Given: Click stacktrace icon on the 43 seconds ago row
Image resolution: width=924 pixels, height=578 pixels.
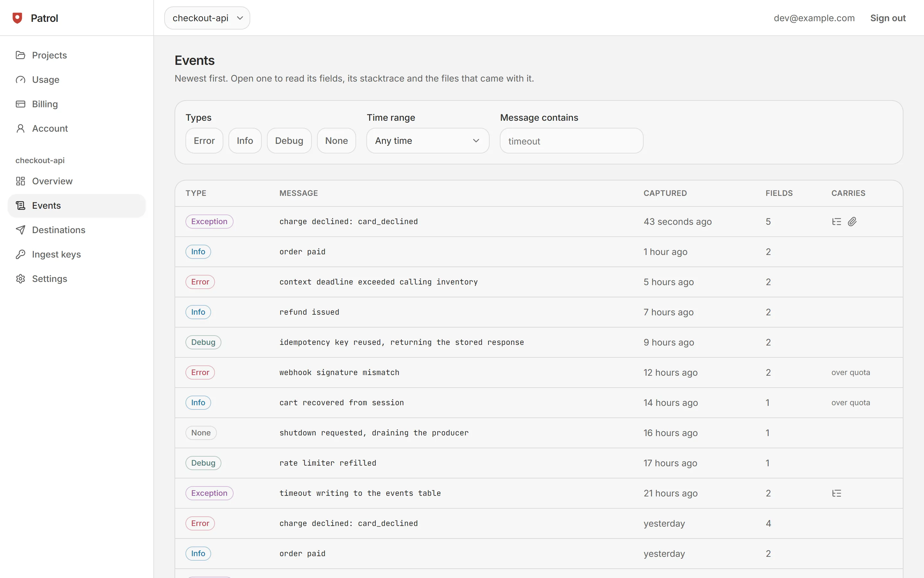Looking at the screenshot, I should tap(836, 222).
